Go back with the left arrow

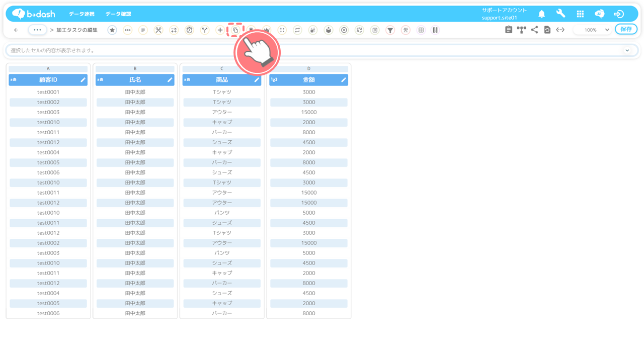[x=16, y=30]
